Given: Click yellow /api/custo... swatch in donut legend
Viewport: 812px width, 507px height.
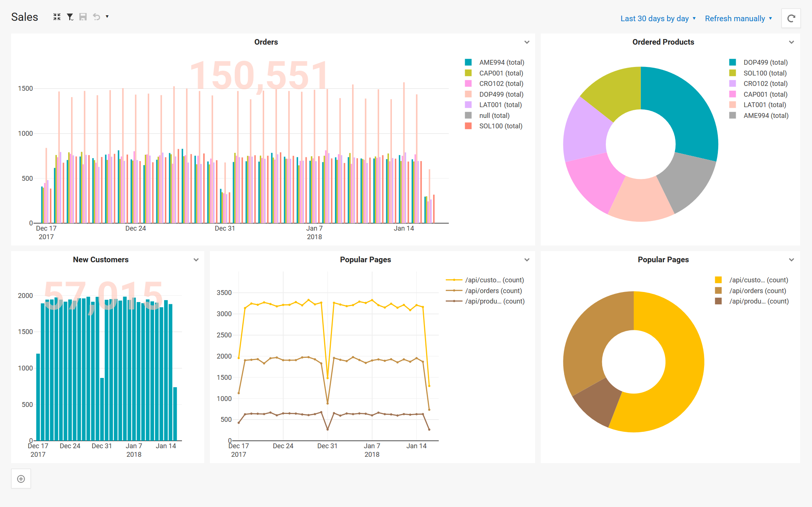Looking at the screenshot, I should (x=718, y=280).
